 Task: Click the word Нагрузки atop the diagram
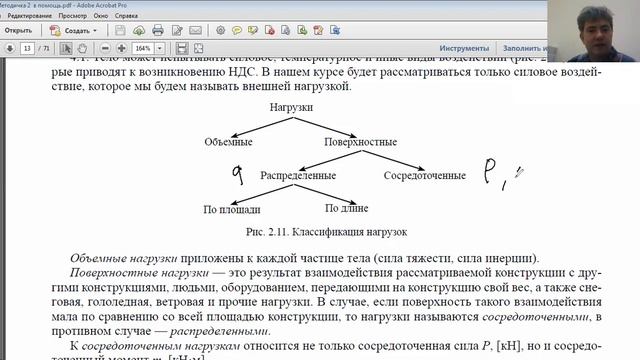(291, 107)
